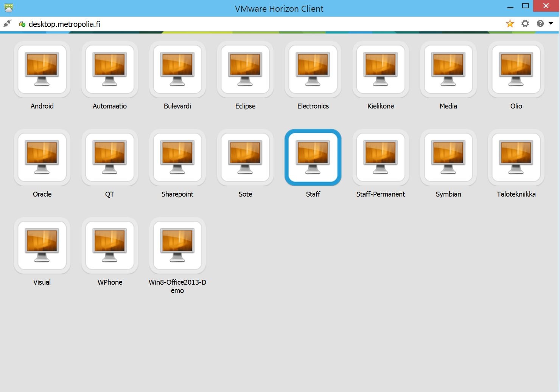The height and width of the screenshot is (392, 560).
Task: Click the disconnect plug icon
Action: tap(7, 24)
